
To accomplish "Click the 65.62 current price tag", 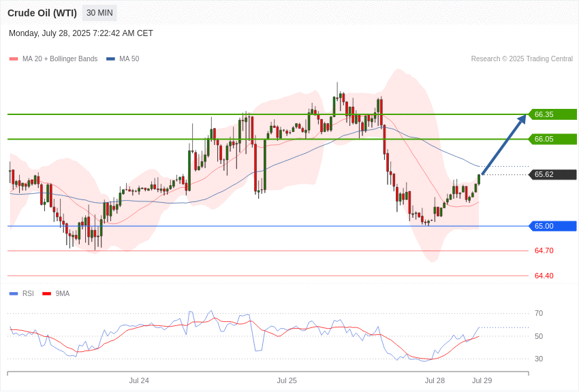I will (553, 174).
